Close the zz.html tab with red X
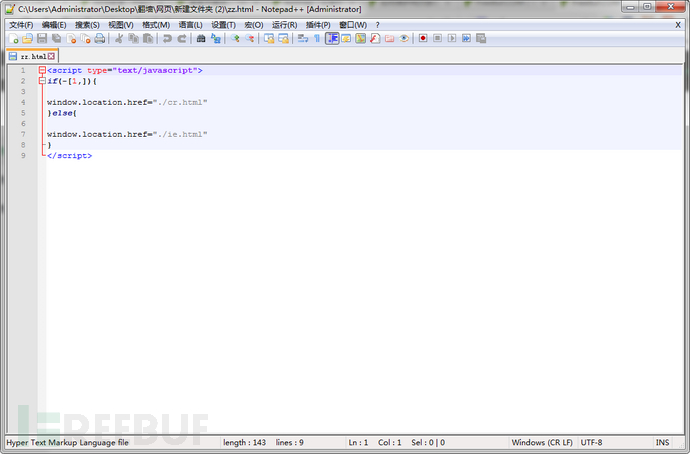This screenshot has height=454, width=690. point(51,56)
